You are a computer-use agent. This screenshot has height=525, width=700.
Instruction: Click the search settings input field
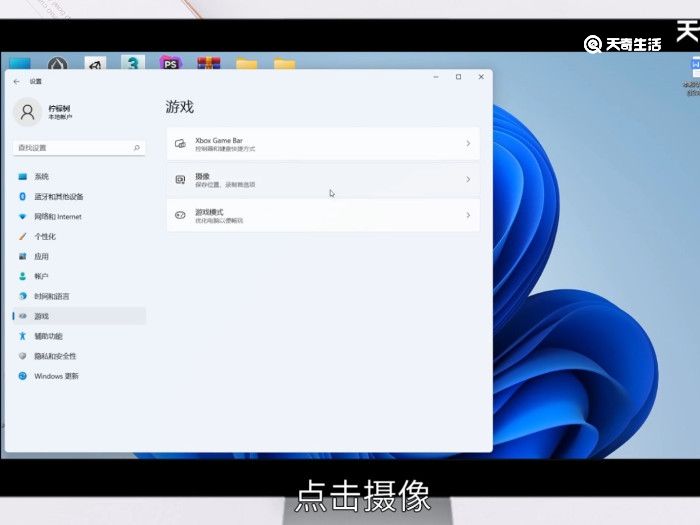pyautogui.click(x=79, y=148)
